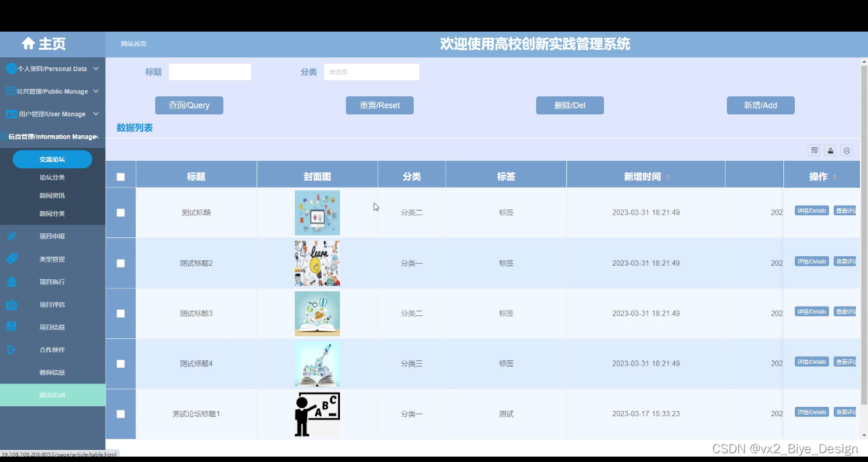The width and height of the screenshot is (868, 462).
Task: Click the icon beside 项目信息
Action: tap(11, 327)
